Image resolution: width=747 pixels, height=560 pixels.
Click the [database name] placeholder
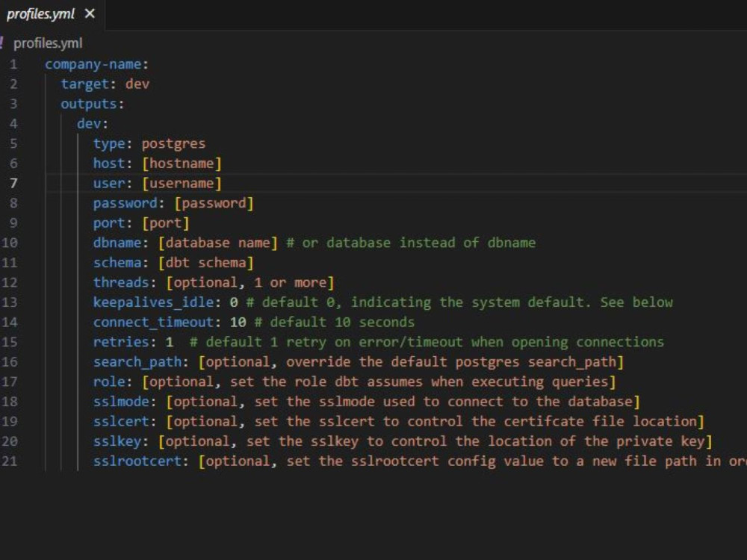pyautogui.click(x=217, y=243)
